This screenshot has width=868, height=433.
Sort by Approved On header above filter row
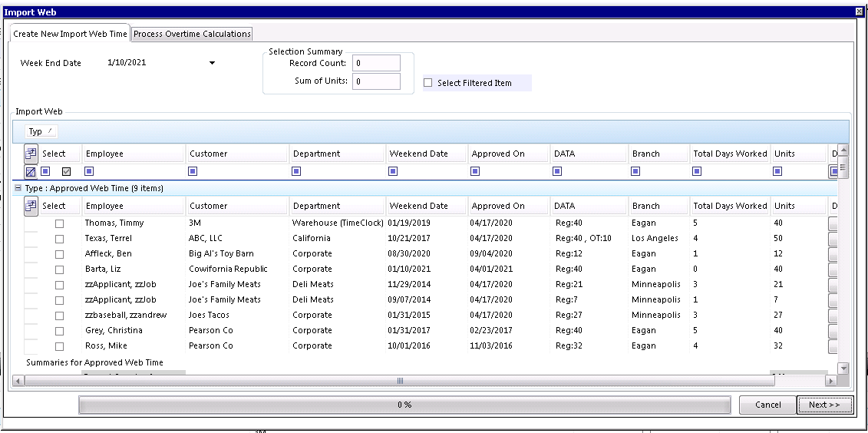click(x=510, y=154)
